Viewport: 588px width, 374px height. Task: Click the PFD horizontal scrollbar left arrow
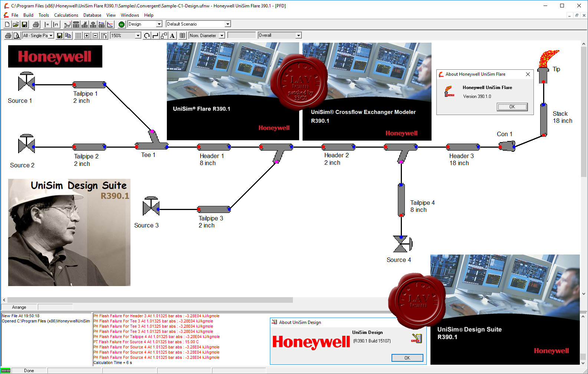(4, 300)
